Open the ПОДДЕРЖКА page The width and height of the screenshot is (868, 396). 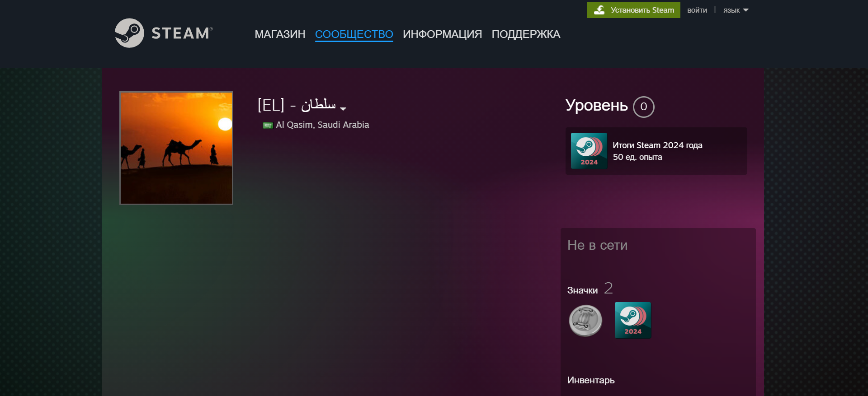tap(526, 34)
